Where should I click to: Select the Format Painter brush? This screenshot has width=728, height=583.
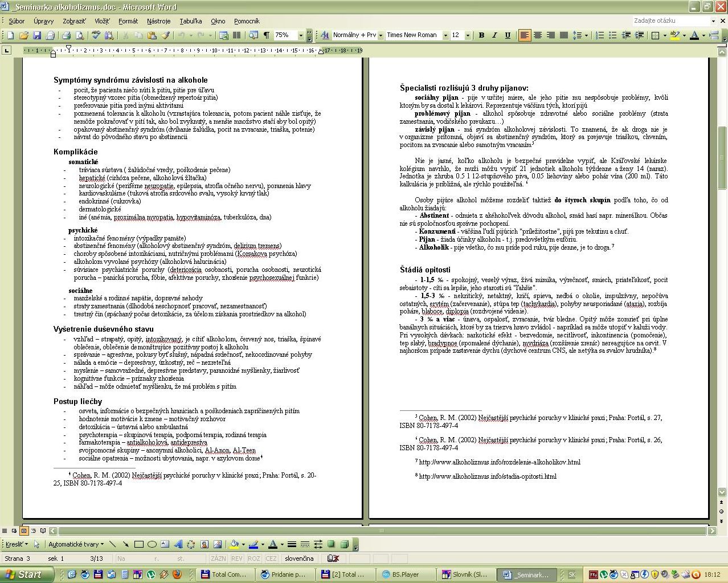tap(165, 35)
